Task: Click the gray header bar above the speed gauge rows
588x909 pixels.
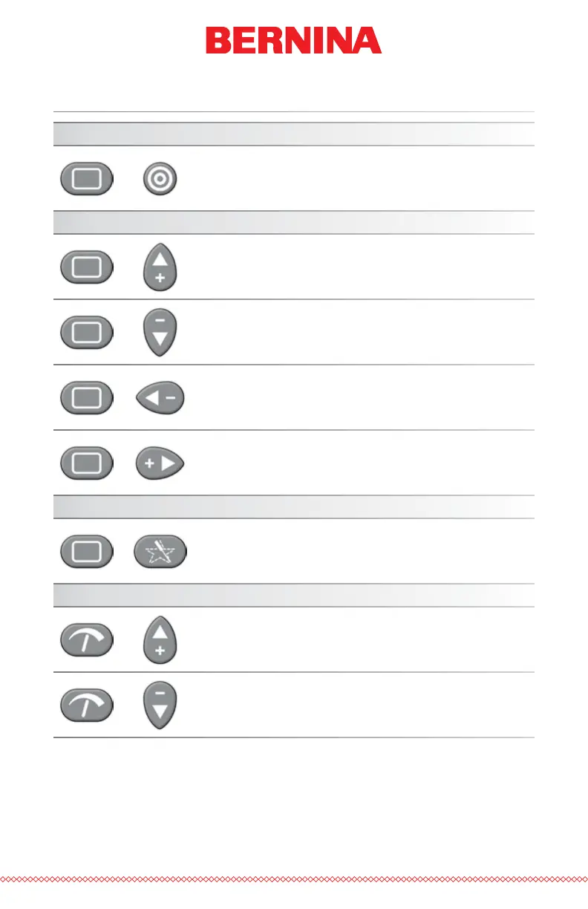Action: pos(294,596)
